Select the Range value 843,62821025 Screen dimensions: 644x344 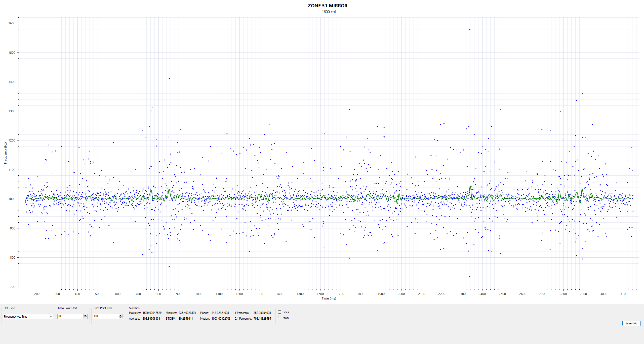pos(220,313)
